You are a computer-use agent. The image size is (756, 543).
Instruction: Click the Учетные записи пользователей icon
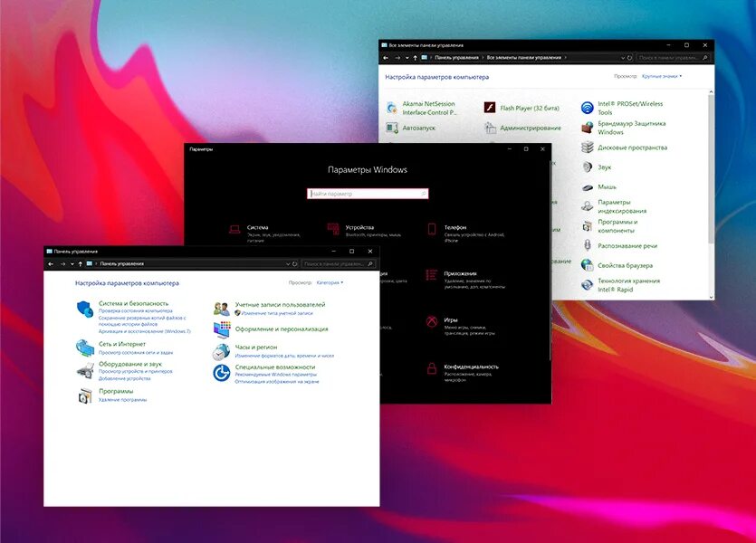(x=221, y=309)
